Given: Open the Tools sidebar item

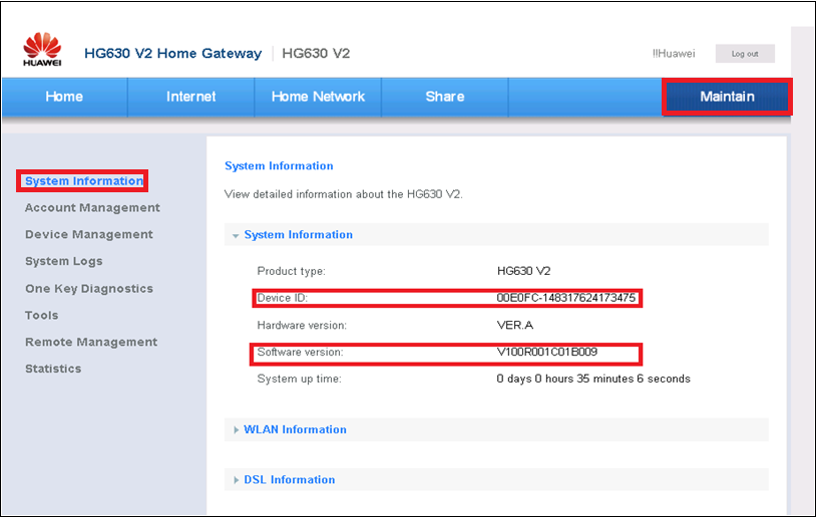Looking at the screenshot, I should (42, 315).
